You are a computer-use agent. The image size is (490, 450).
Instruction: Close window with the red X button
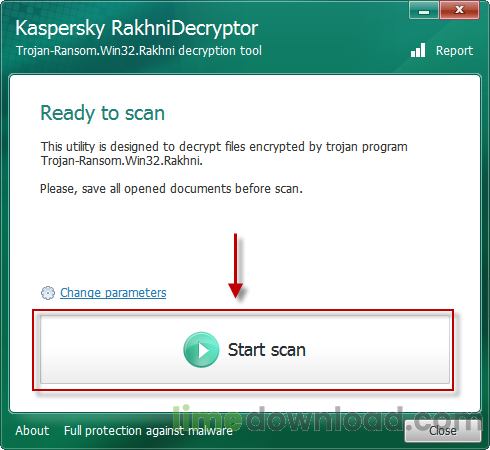[459, 10]
